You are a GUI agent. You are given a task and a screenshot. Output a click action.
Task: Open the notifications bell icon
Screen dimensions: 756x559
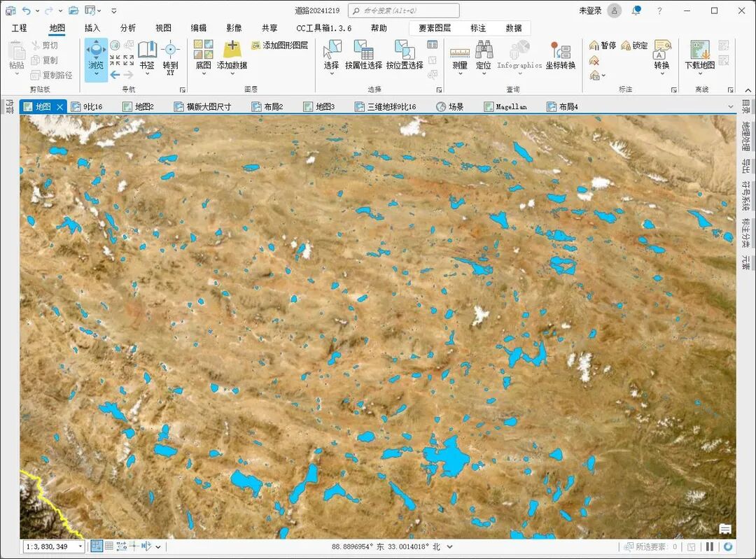click(x=636, y=10)
